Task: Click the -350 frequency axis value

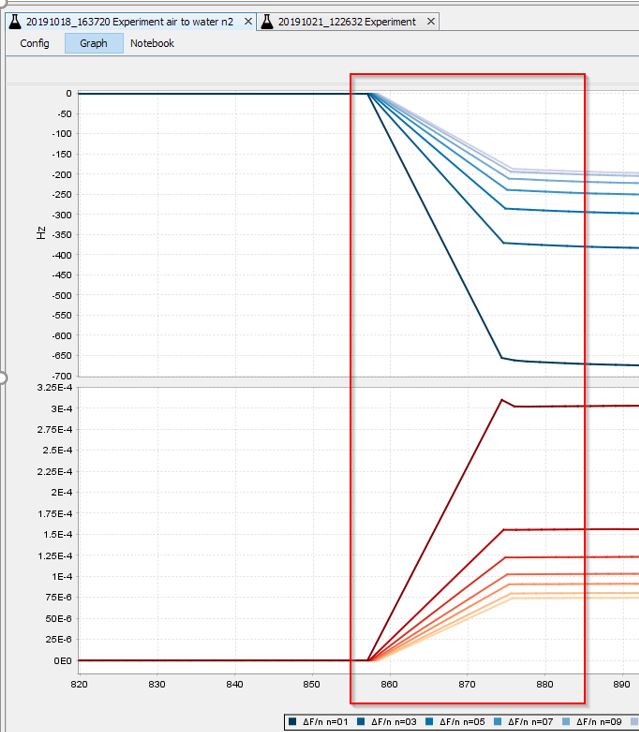Action: tap(62, 235)
